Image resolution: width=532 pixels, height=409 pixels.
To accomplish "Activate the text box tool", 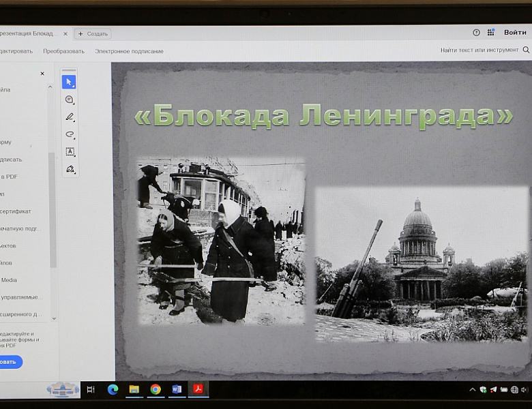I will [70, 151].
